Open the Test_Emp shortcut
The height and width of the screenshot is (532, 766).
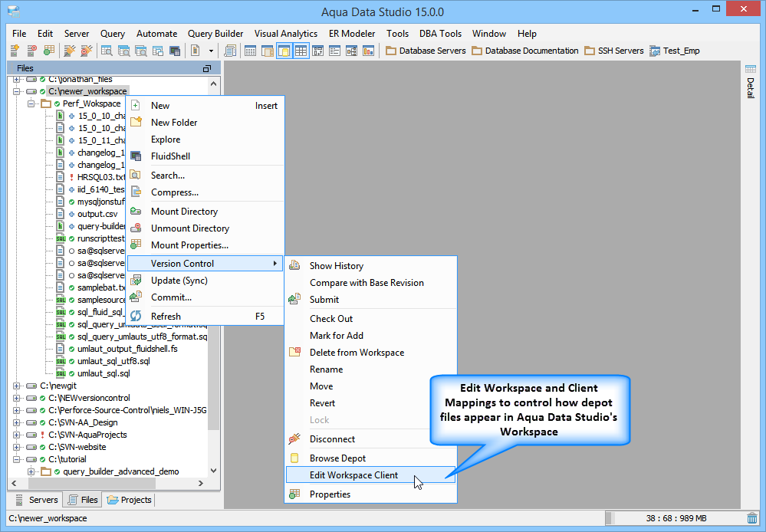coord(675,51)
